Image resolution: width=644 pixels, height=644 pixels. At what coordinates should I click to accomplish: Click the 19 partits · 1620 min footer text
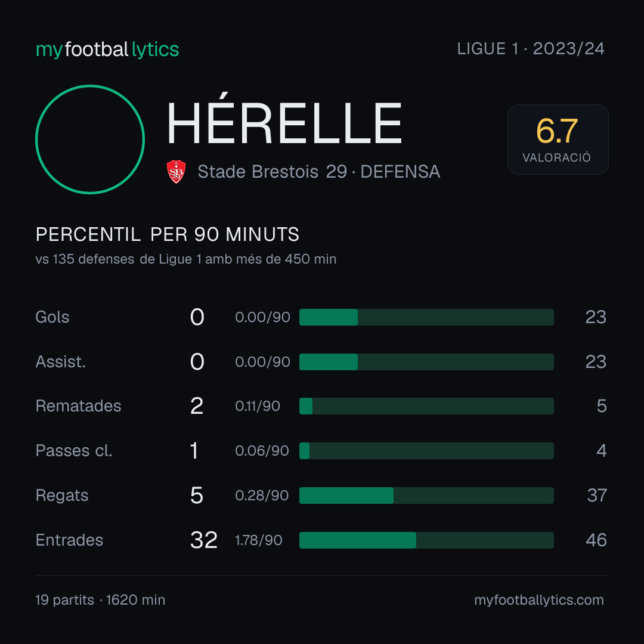pos(100,600)
